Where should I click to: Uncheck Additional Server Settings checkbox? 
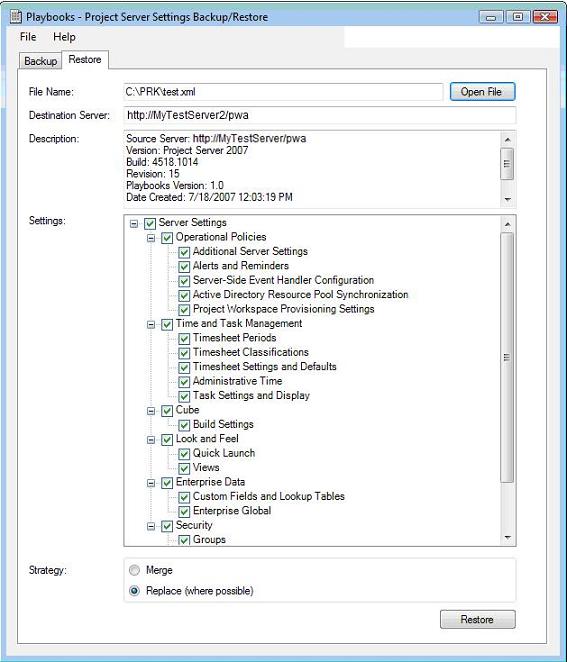click(x=184, y=252)
